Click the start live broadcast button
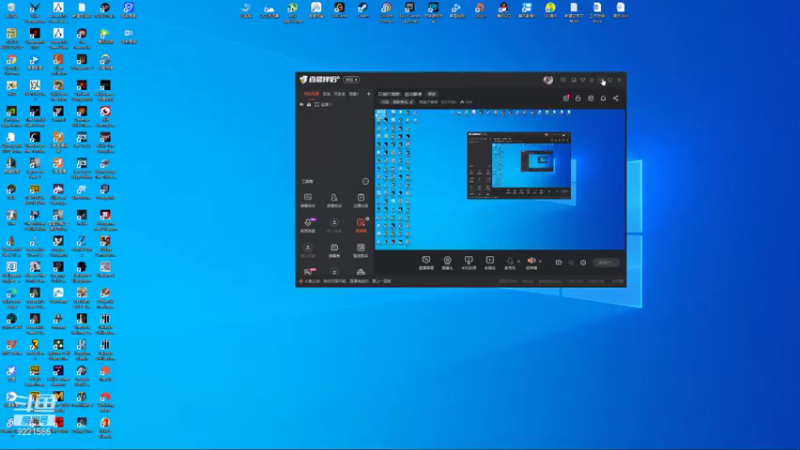This screenshot has height=450, width=800. tap(606, 263)
